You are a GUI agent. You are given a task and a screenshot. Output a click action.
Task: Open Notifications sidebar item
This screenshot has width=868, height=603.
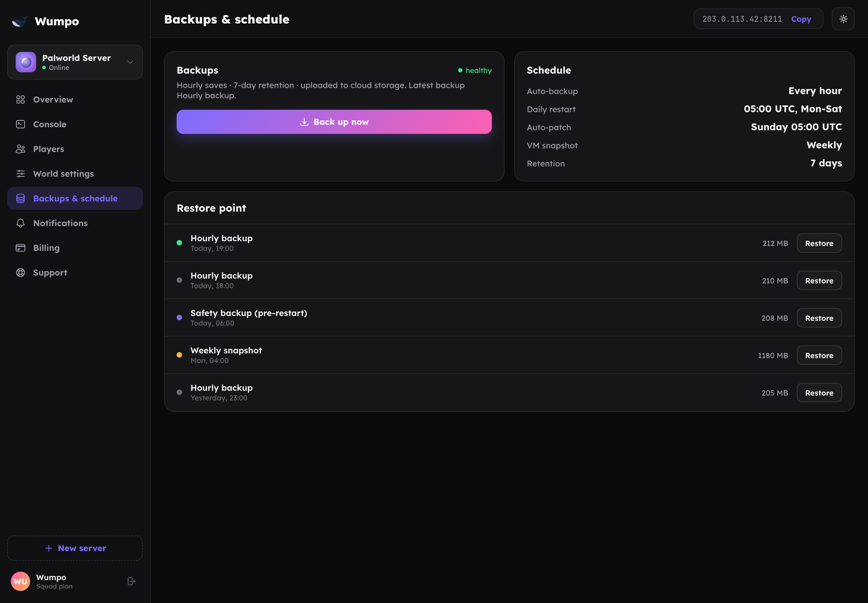(75, 223)
